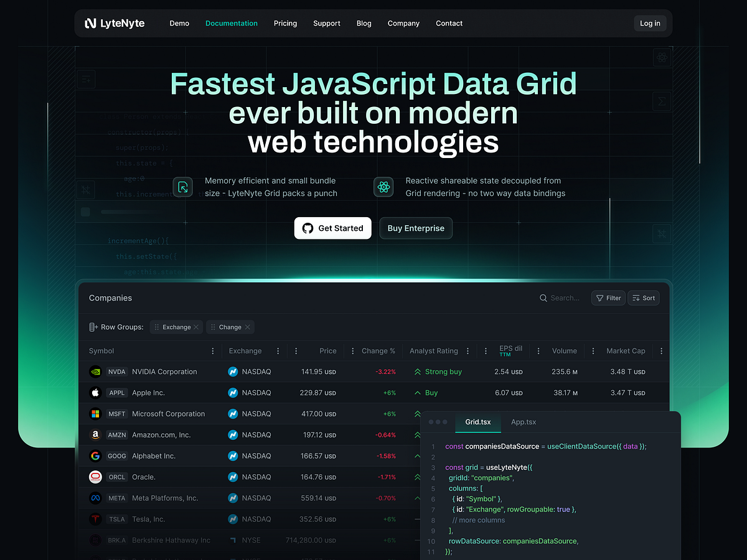Click the magnifying glass search icon
Screen dimensions: 747x560
(x=543, y=297)
